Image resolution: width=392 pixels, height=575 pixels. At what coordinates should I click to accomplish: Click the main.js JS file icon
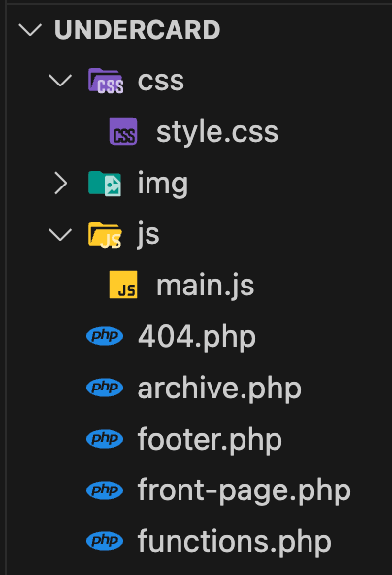click(x=123, y=285)
